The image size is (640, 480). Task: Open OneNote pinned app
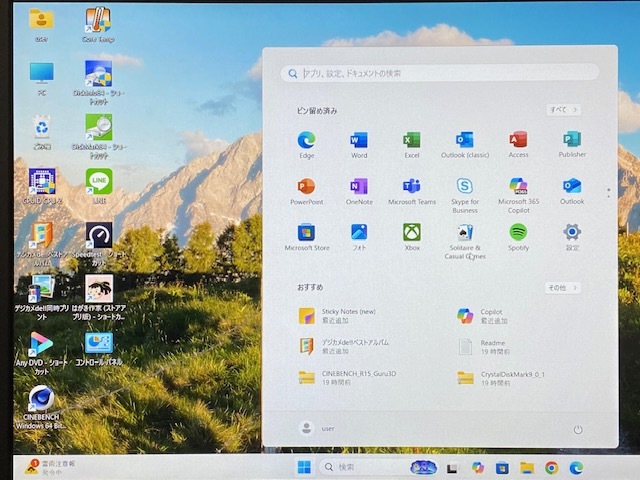(359, 191)
